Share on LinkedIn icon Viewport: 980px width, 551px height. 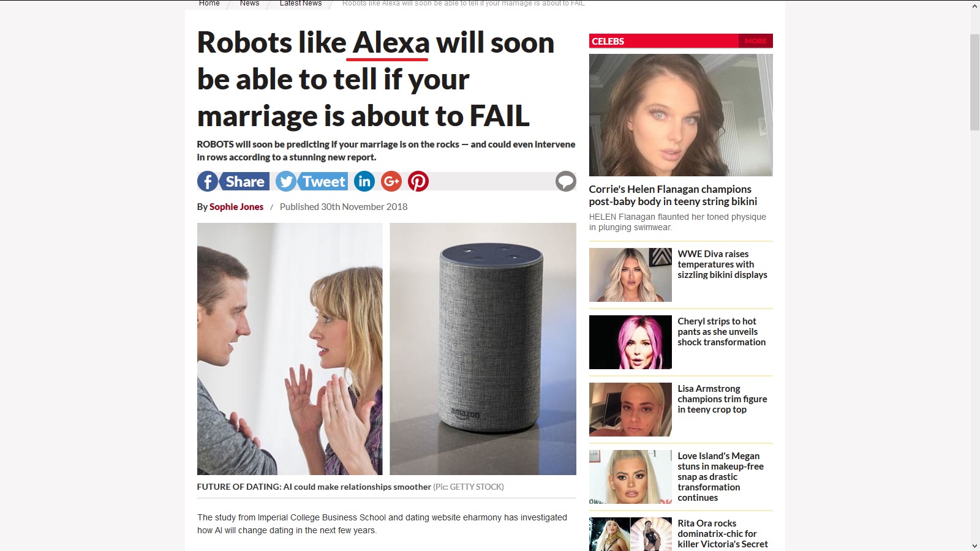point(364,181)
